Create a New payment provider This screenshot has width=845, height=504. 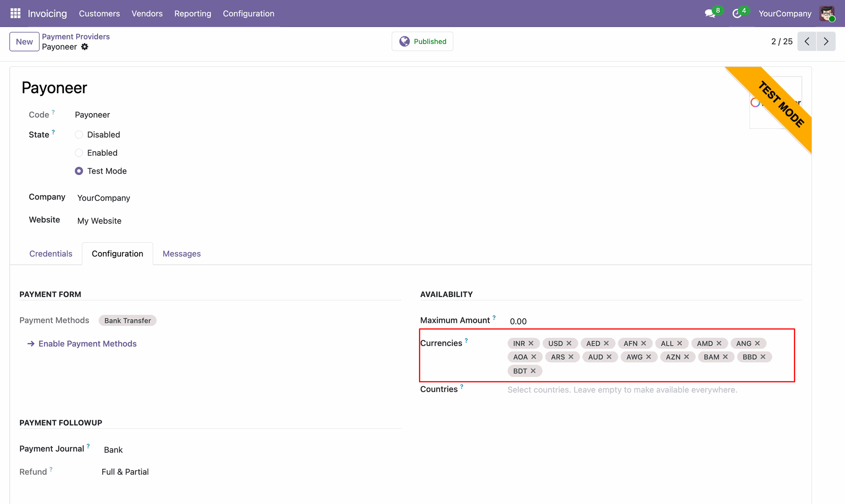click(x=24, y=42)
